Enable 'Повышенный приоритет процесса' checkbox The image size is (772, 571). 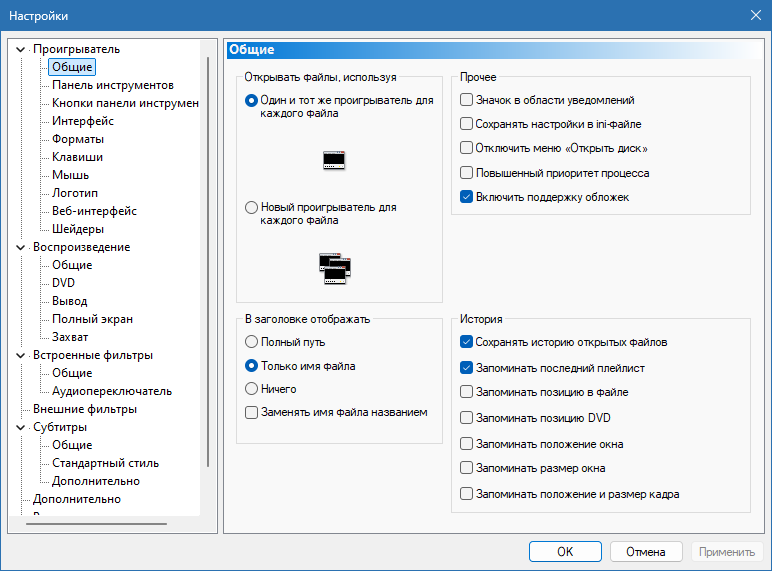point(466,173)
